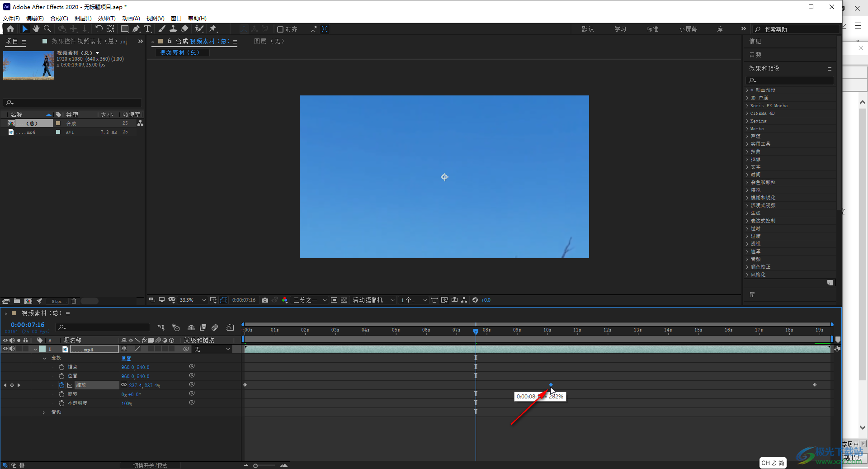The height and width of the screenshot is (469, 868).
Task: Click the timeline zoom slider handle
Action: pyautogui.click(x=255, y=465)
